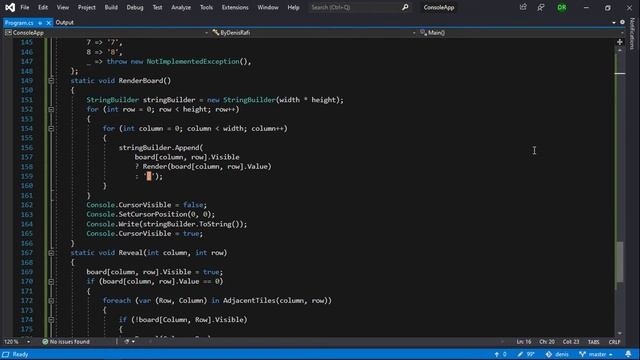This screenshot has width=640, height=360.
Task: Collapse the if block at line 170
Action: tap(51, 282)
